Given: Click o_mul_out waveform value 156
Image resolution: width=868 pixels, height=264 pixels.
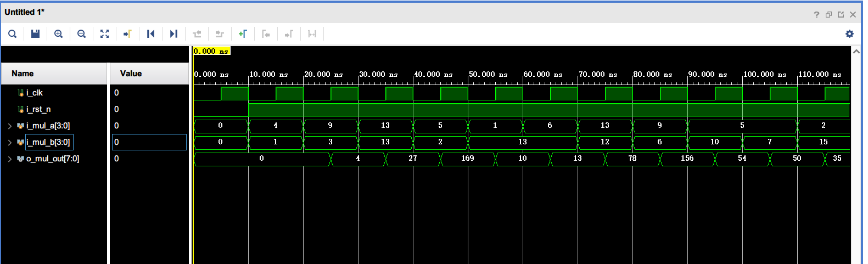Looking at the screenshot, I should click(x=687, y=158).
